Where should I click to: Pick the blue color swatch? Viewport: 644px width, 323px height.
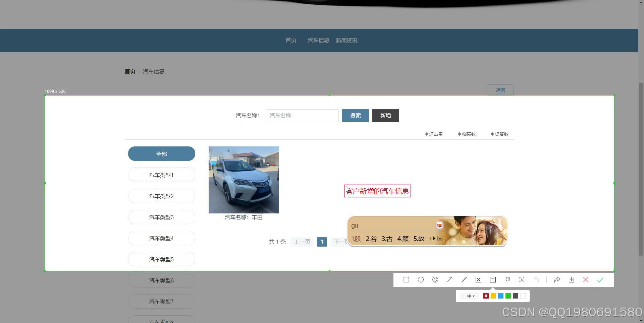tap(500, 296)
